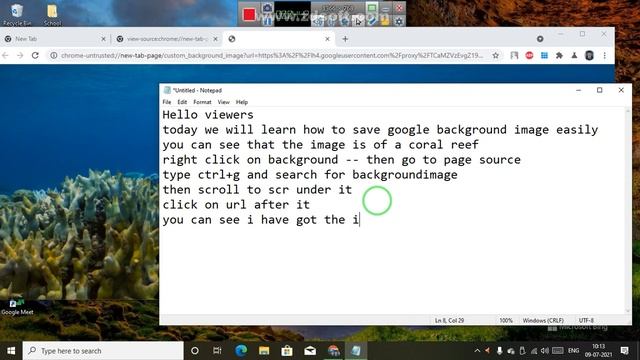Launch Microsoft Edge from taskbar
The width and height of the screenshot is (640, 360).
[x=241, y=351]
